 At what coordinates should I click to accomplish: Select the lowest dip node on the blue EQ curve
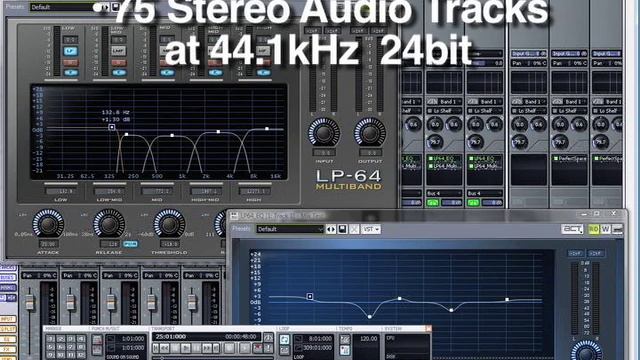click(x=369, y=316)
